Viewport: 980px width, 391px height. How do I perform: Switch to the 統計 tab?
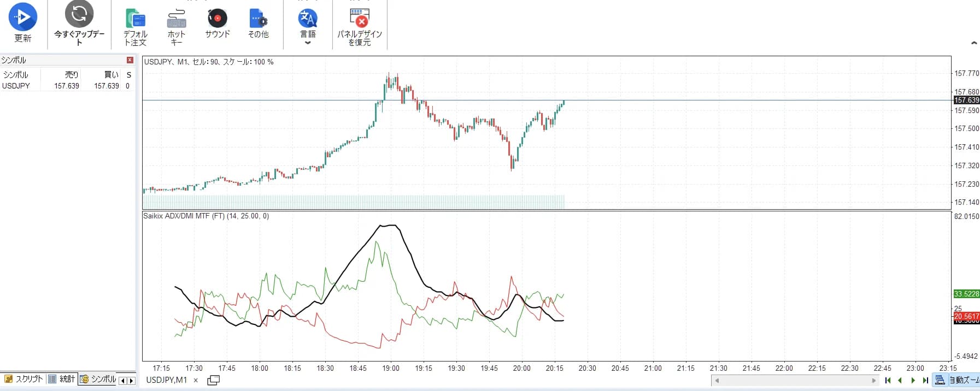tap(62, 379)
